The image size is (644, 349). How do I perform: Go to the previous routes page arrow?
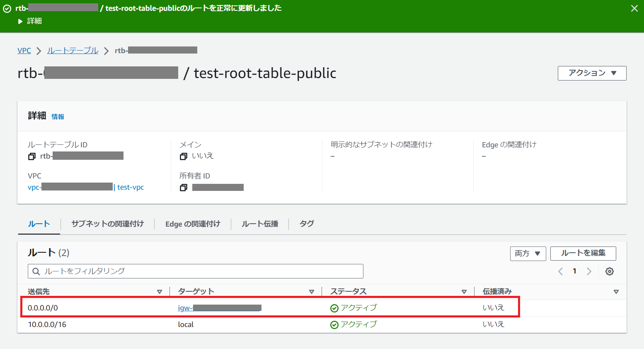coord(560,271)
